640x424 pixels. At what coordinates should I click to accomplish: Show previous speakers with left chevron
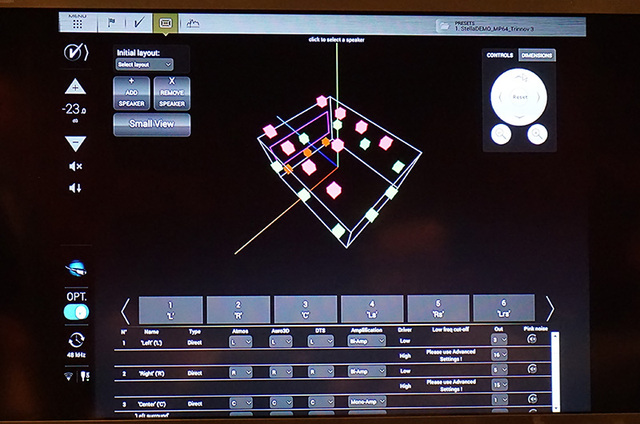(125, 311)
